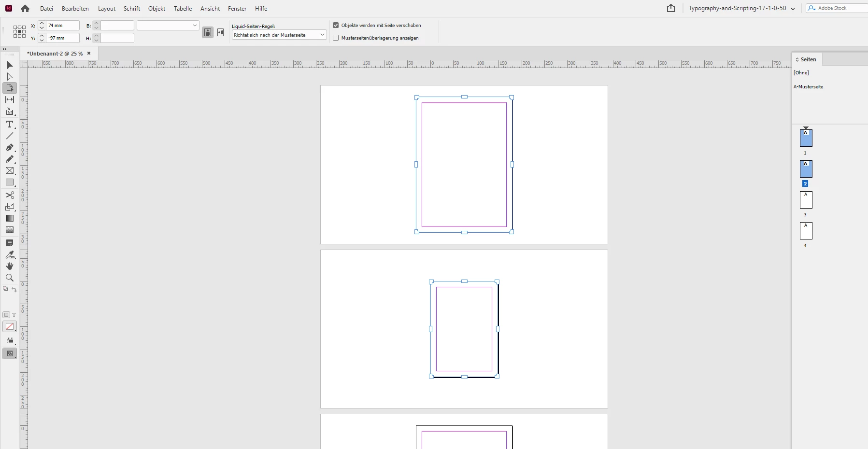The width and height of the screenshot is (868, 449).
Task: Select the Content Collector tool
Action: point(10,112)
